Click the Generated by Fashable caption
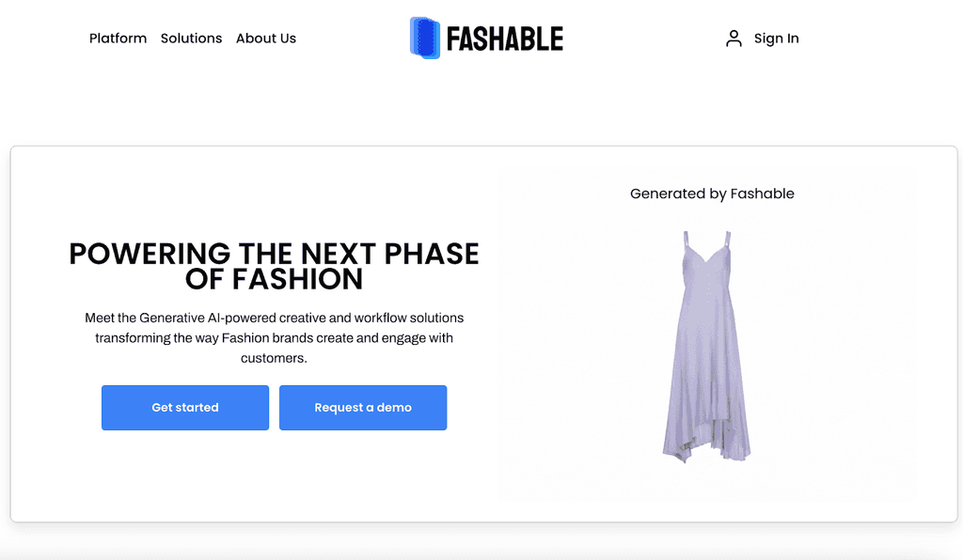The image size is (963, 560). (x=712, y=194)
